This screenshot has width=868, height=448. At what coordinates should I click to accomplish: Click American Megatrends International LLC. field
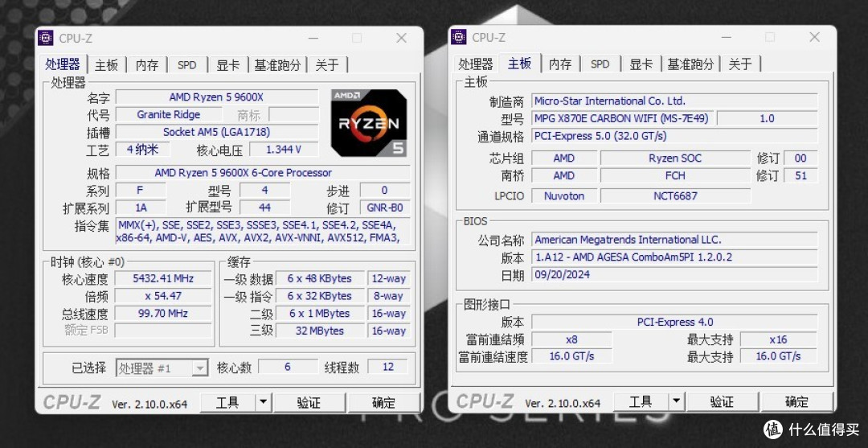[x=674, y=240]
